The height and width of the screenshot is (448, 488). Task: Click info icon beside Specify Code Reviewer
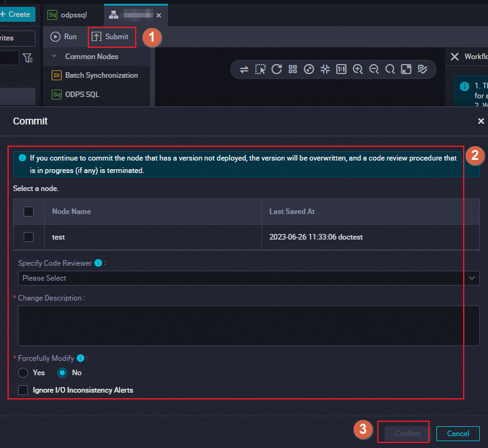coord(98,263)
